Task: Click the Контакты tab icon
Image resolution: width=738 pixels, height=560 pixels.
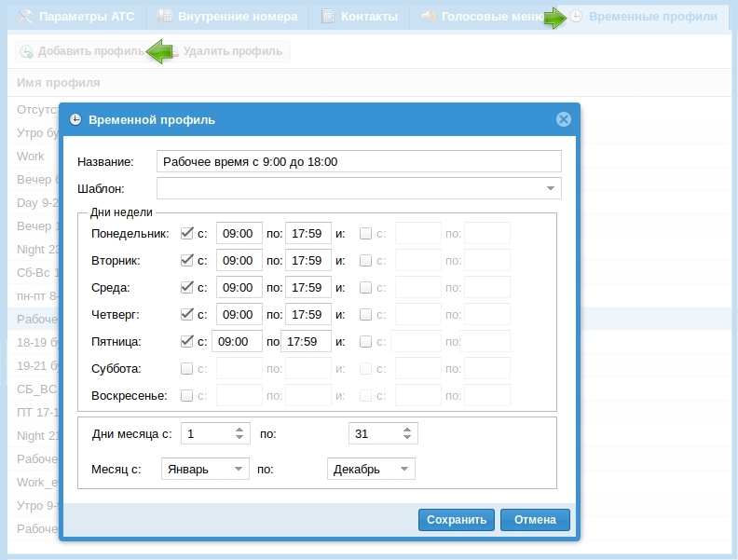Action: 328,17
